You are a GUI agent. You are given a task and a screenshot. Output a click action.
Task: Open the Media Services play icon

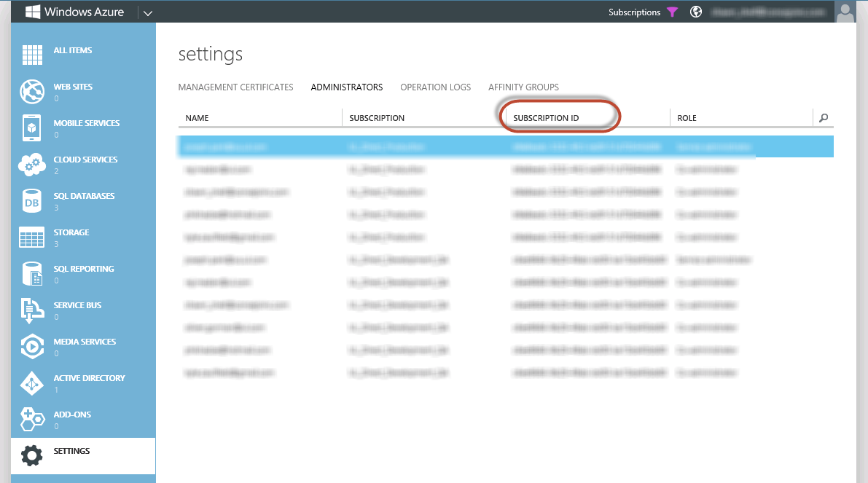coord(32,346)
